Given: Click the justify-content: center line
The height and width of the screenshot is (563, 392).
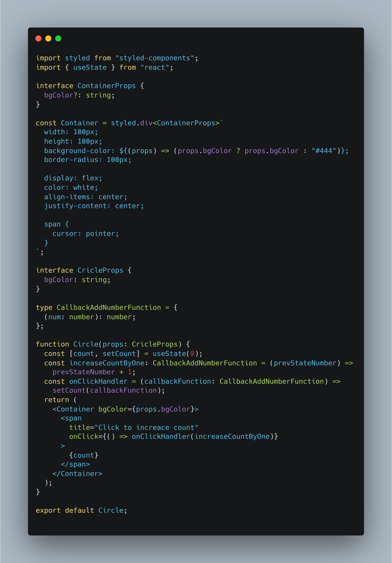Looking at the screenshot, I should (x=94, y=206).
